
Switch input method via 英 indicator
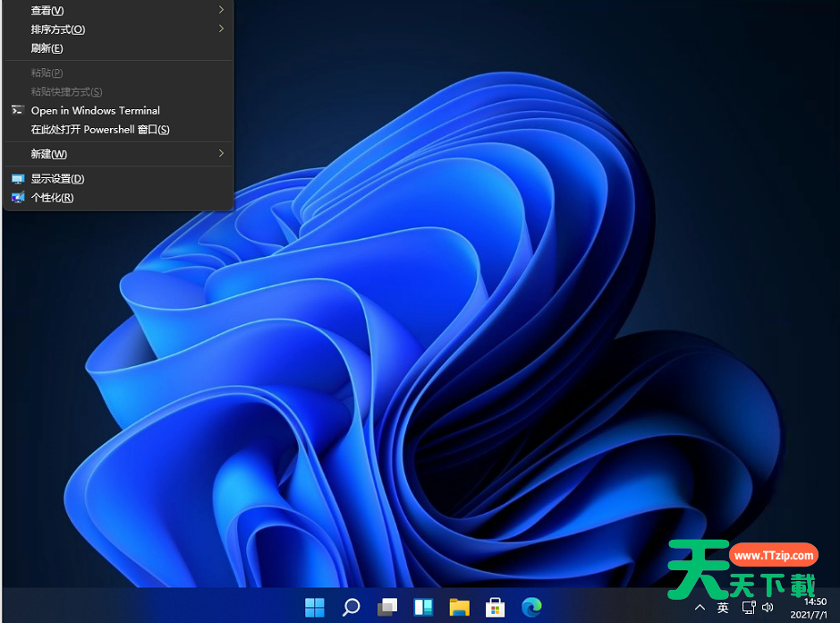[x=723, y=608]
